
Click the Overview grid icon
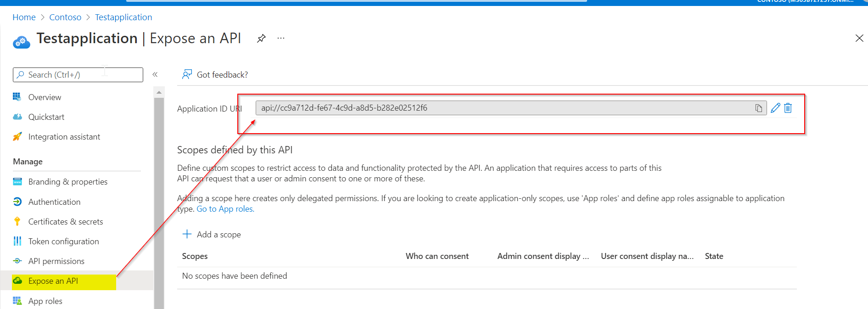click(17, 97)
